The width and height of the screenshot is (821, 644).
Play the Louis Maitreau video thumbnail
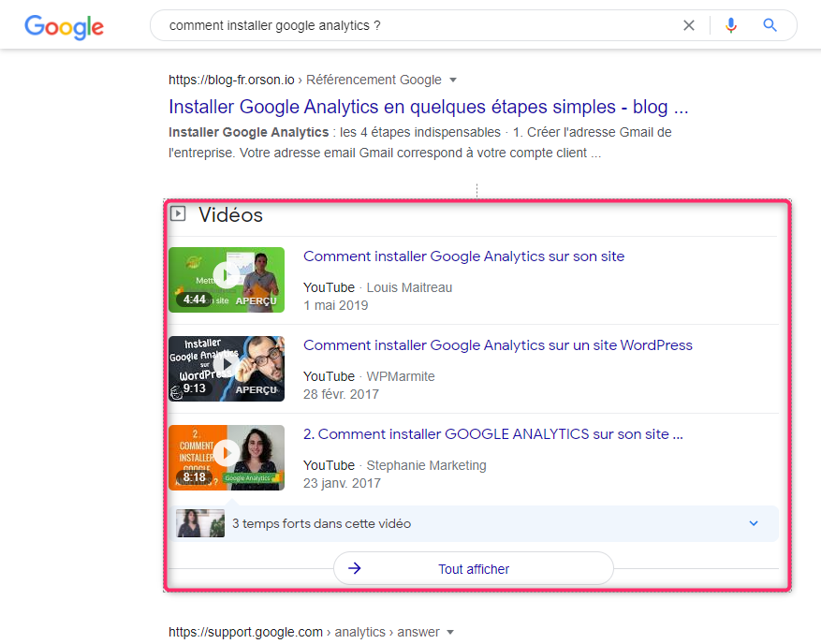(227, 280)
